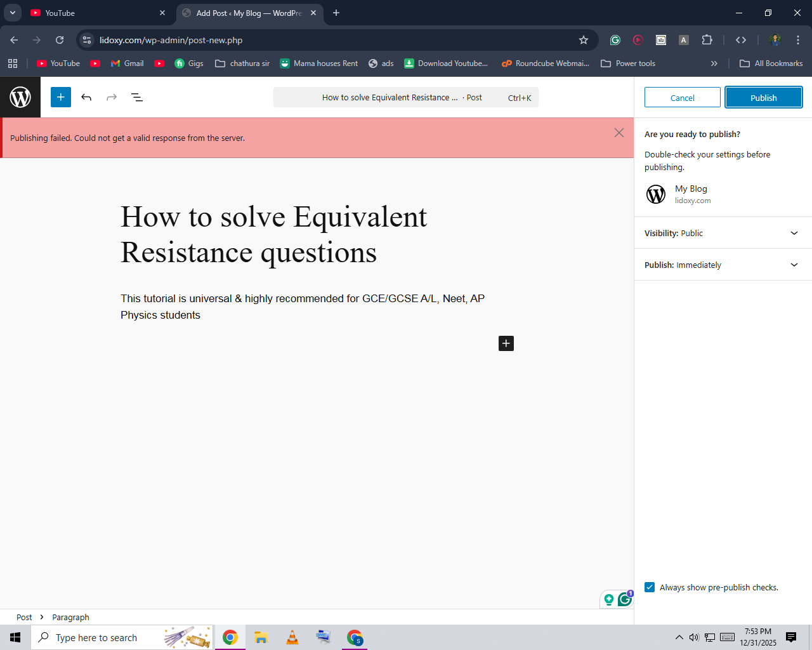
Task: Redo the last edit
Action: (x=112, y=97)
